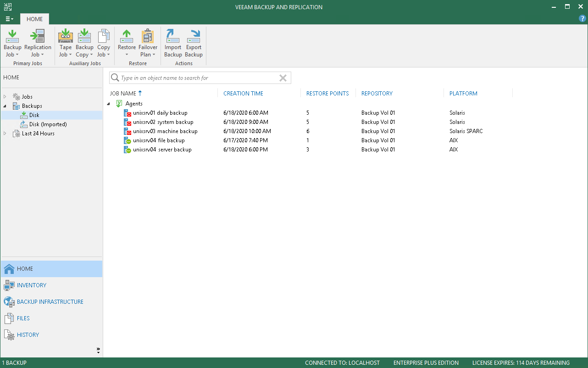Click ENTERPRISE PLUS EDITION in status bar
This screenshot has width=588, height=368.
point(426,363)
